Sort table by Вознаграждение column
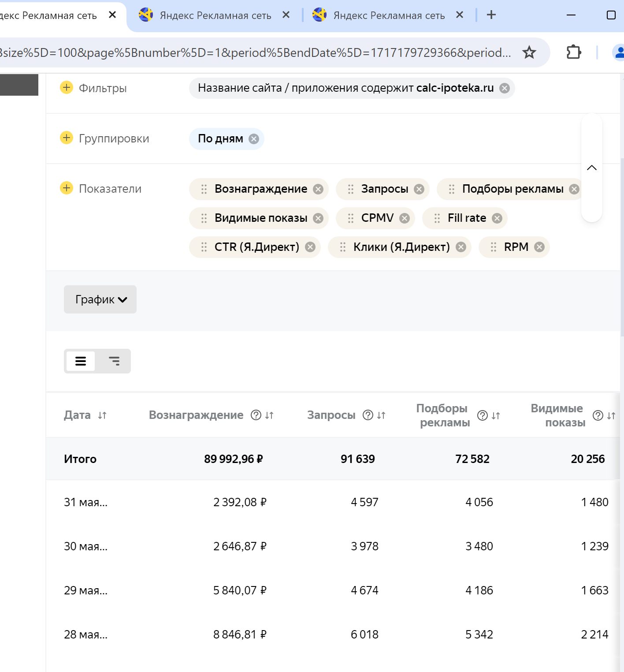This screenshot has height=672, width=624. (x=269, y=415)
